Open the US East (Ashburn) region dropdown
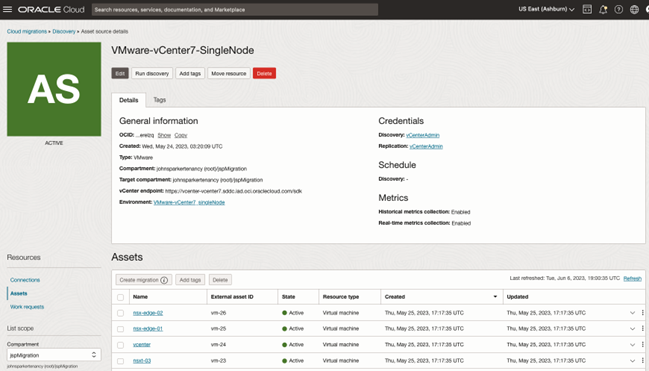The image size is (649, 371). [x=546, y=9]
